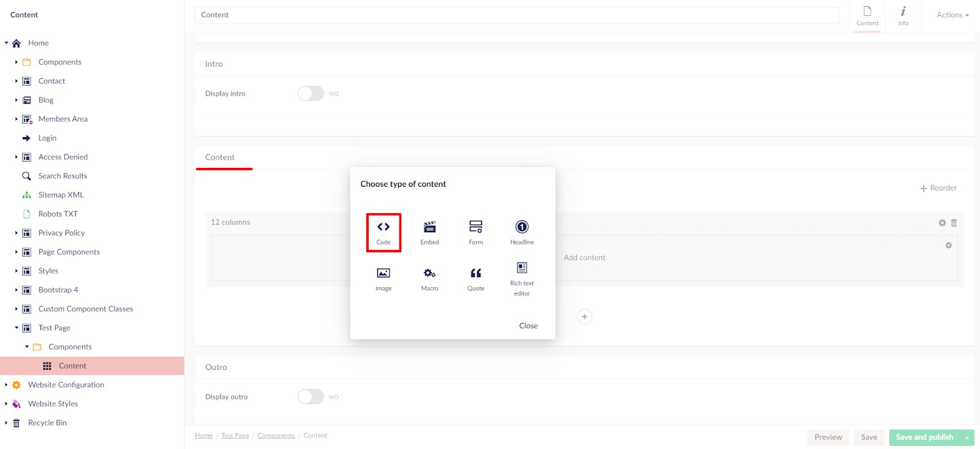Select Access Denied in tree
Image resolution: width=980 pixels, height=449 pixels.
[63, 157]
